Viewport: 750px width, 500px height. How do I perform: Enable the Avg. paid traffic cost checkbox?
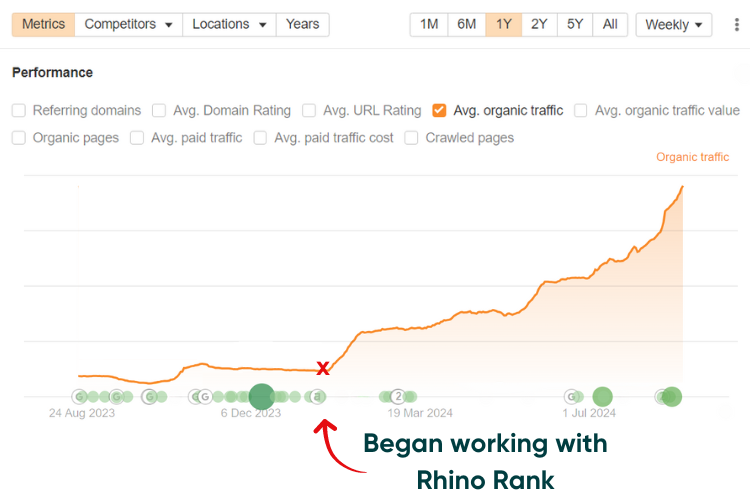click(260, 138)
